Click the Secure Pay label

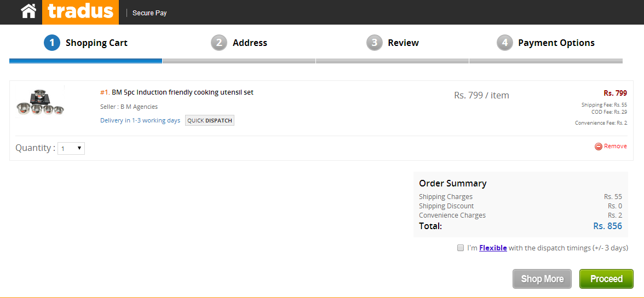coord(150,13)
